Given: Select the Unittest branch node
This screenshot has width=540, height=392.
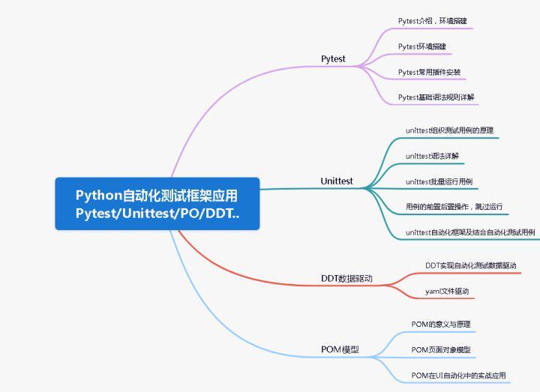Looking at the screenshot, I should pos(337,181).
